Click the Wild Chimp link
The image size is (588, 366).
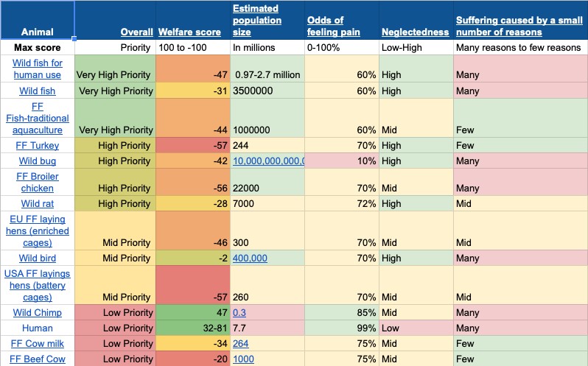[x=37, y=312]
